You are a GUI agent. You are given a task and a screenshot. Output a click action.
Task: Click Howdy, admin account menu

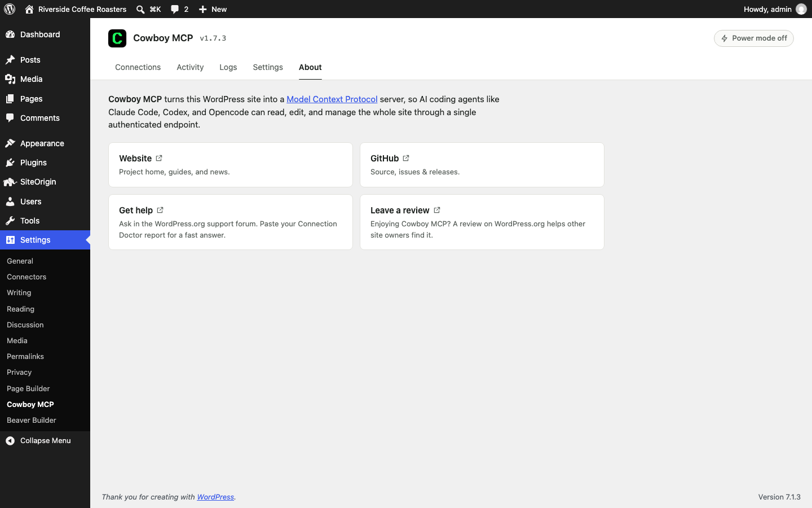pos(775,9)
